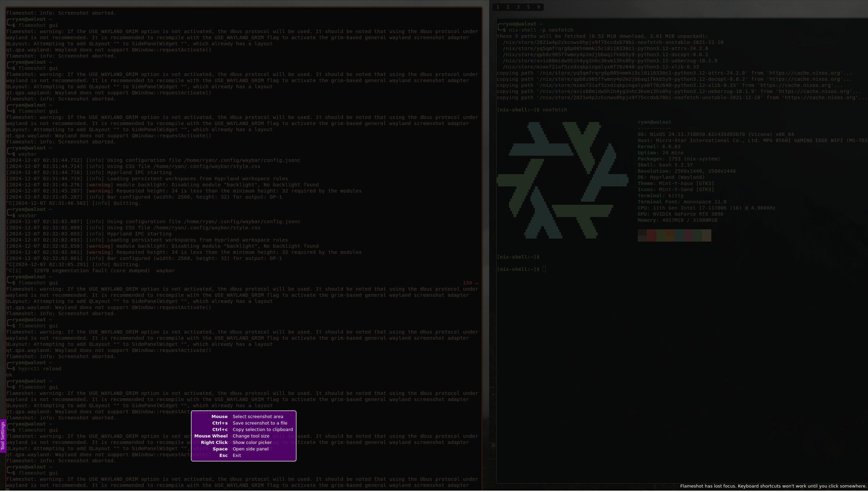Switch to workspace 5 in the bar
This screenshot has height=492, width=868.
[528, 7]
